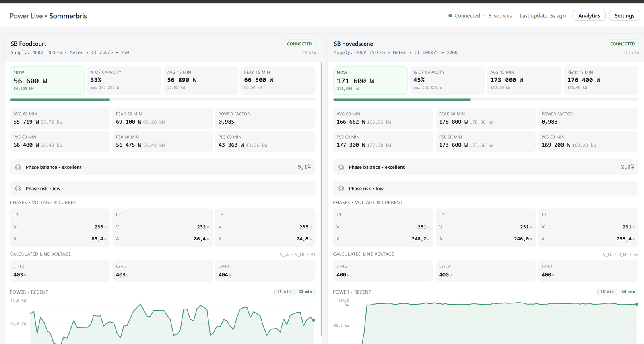This screenshot has height=344, width=644.
Task: Click the P95 60 MIN 66 400 W card
Action: [60, 142]
